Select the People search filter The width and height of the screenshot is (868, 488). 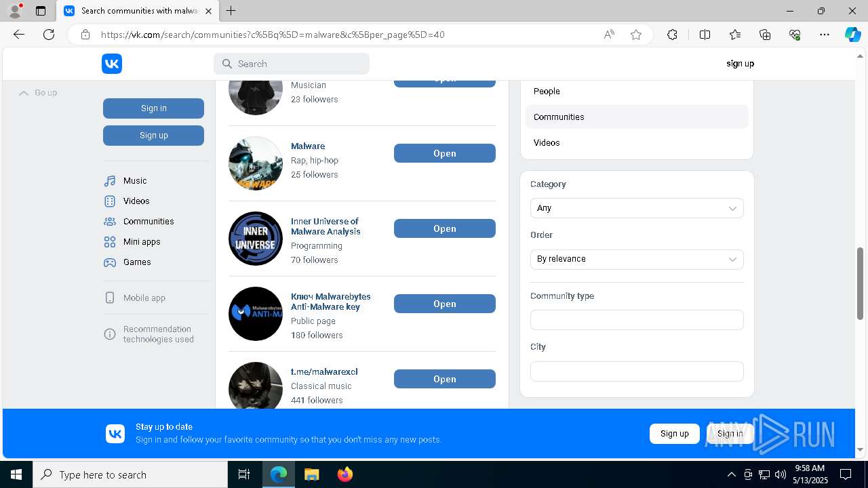637,91
